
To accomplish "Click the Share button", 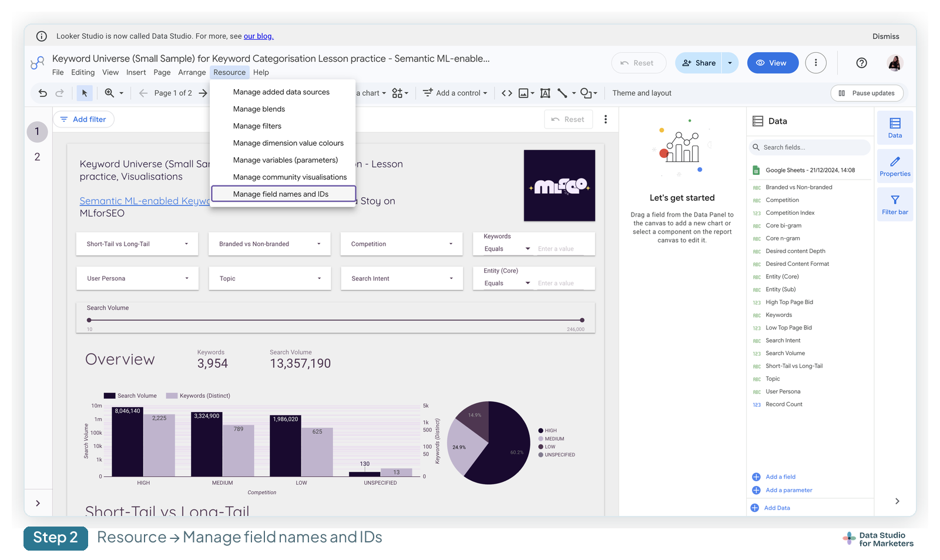I will [699, 63].
